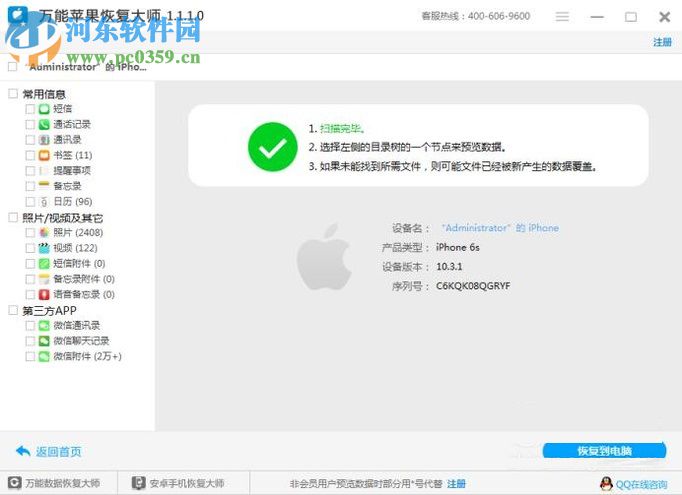
Task: Select the 照片/视频及其它 group checkbox
Action: click(13, 217)
